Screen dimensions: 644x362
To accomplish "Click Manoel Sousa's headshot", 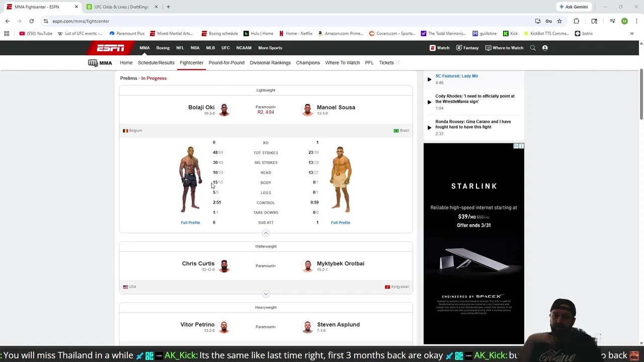I will tap(307, 110).
